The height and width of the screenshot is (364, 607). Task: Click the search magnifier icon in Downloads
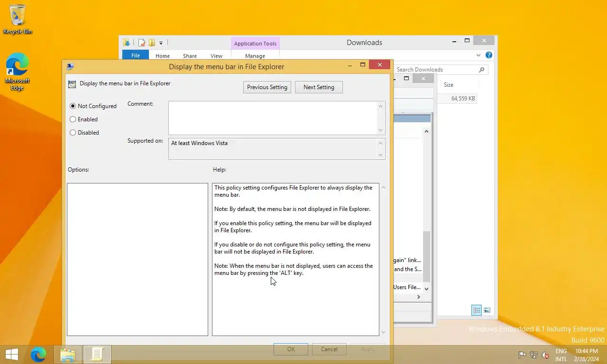point(482,70)
